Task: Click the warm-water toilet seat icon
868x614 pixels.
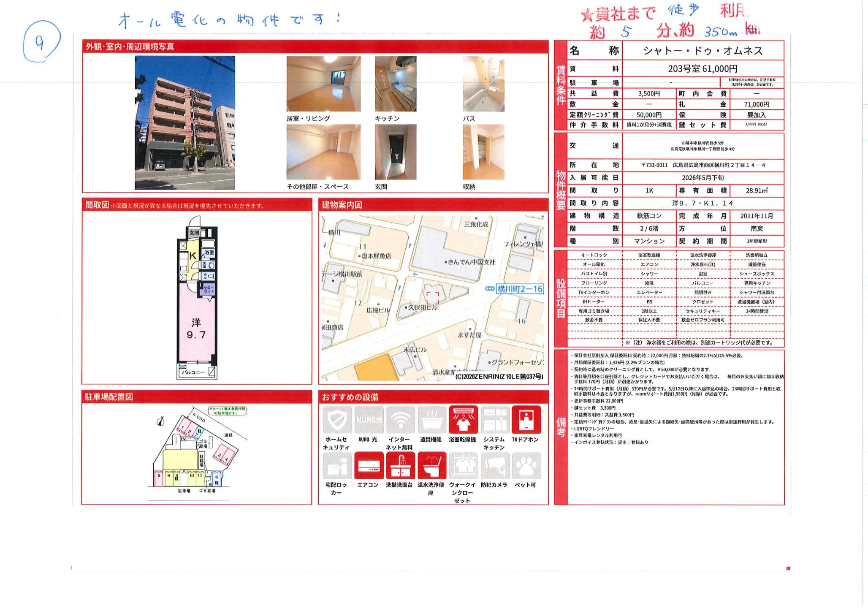Action: [x=431, y=466]
